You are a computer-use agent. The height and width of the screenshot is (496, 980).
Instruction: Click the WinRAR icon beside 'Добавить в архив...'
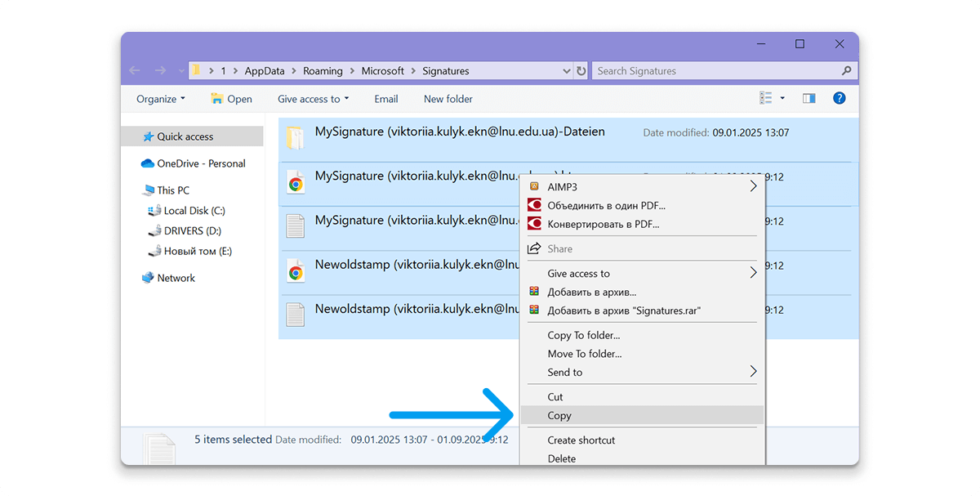coord(536,291)
